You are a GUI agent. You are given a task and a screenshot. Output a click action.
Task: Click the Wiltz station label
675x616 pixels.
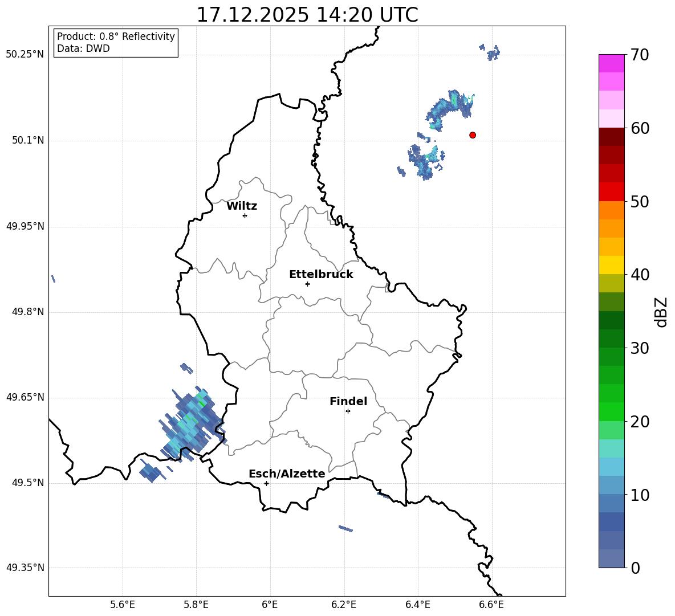242,206
